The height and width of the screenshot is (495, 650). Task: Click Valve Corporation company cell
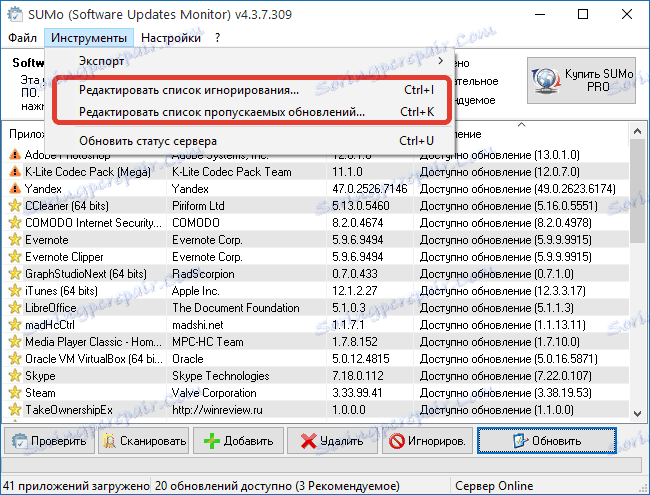point(214,393)
